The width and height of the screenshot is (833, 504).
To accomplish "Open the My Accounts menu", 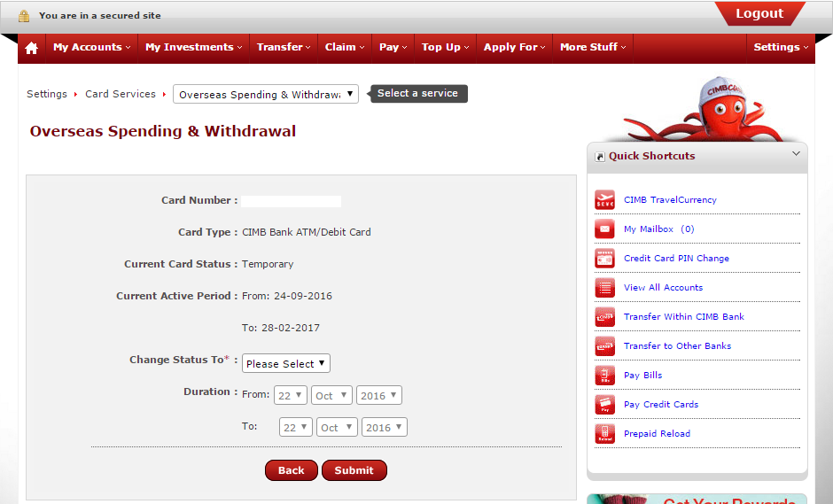I will [91, 47].
